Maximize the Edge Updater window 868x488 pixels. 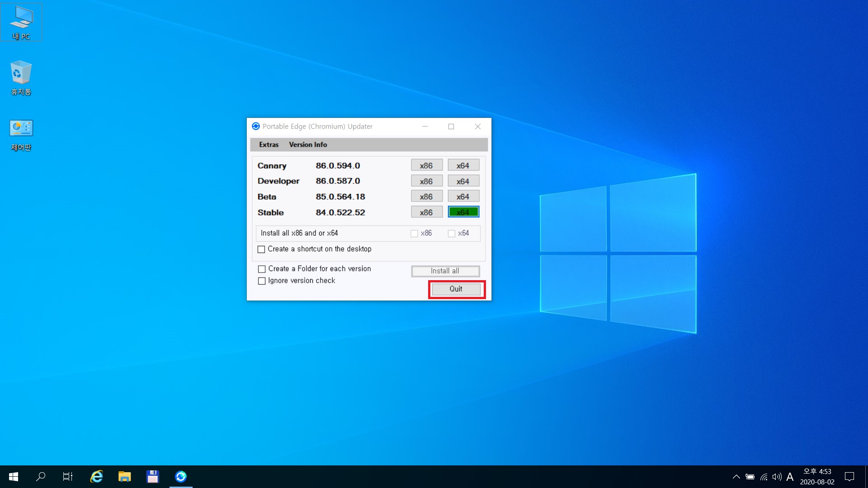tap(451, 127)
